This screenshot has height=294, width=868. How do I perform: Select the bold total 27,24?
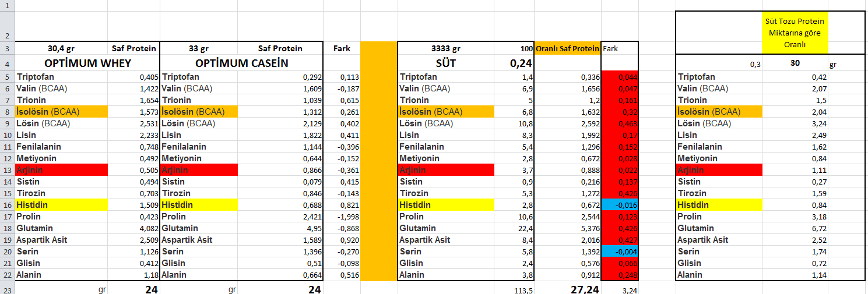coord(567,288)
